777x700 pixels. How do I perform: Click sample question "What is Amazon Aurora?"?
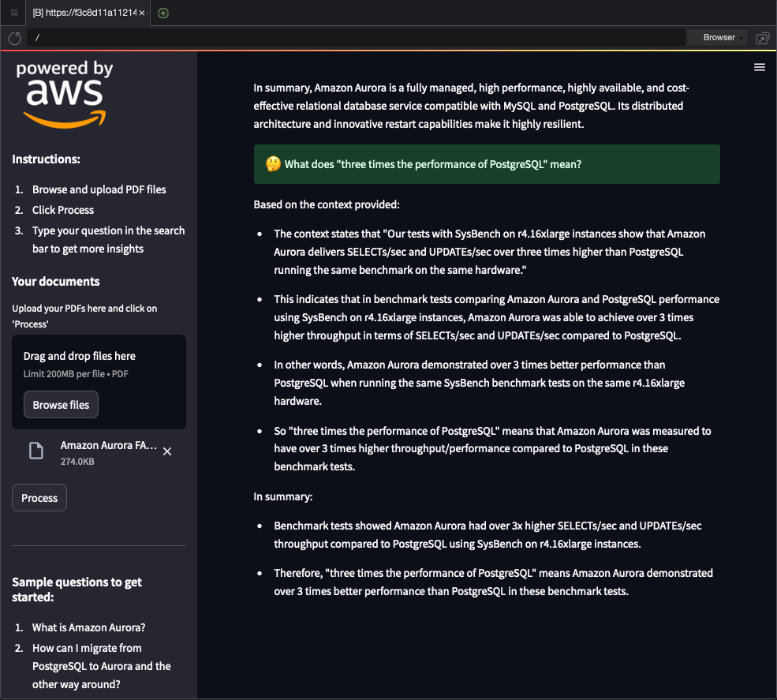(x=88, y=627)
